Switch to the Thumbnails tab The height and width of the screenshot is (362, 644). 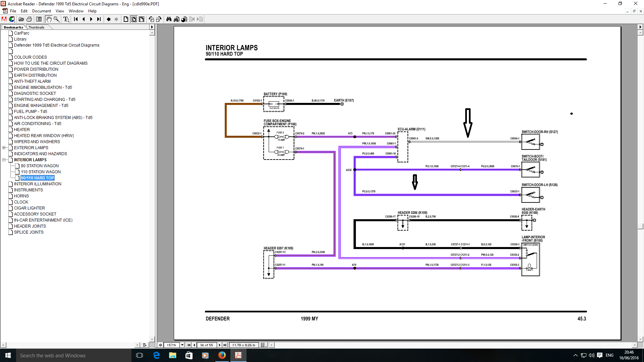click(x=36, y=27)
